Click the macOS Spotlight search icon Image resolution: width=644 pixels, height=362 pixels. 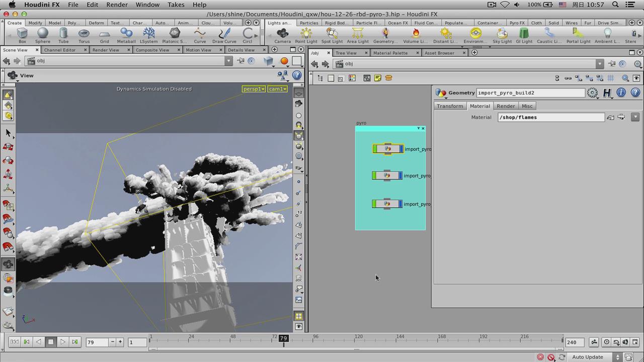616,5
